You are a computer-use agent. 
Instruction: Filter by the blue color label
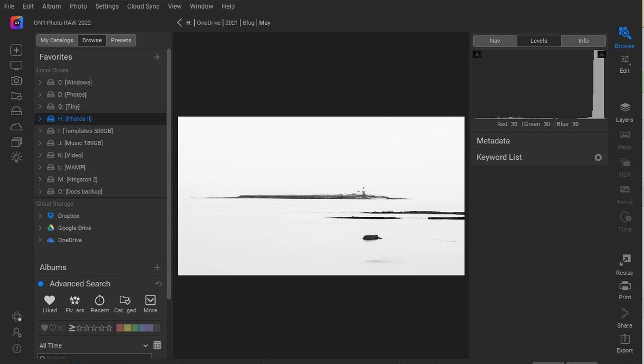(142, 328)
